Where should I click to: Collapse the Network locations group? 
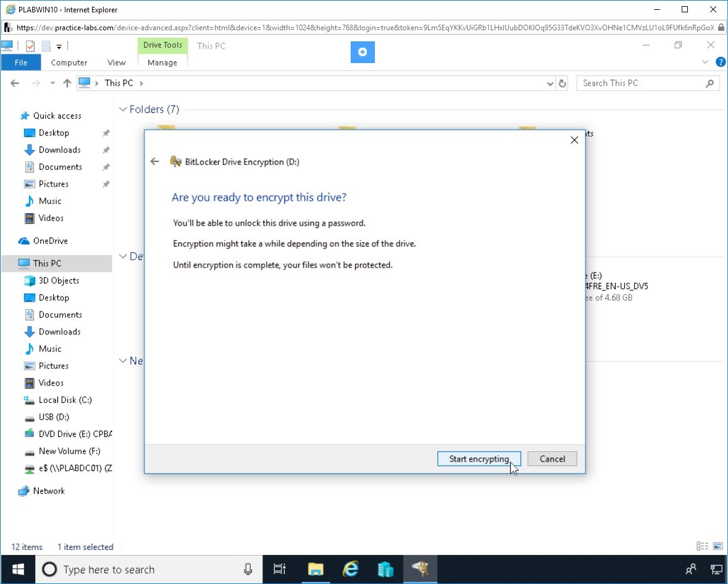(123, 360)
